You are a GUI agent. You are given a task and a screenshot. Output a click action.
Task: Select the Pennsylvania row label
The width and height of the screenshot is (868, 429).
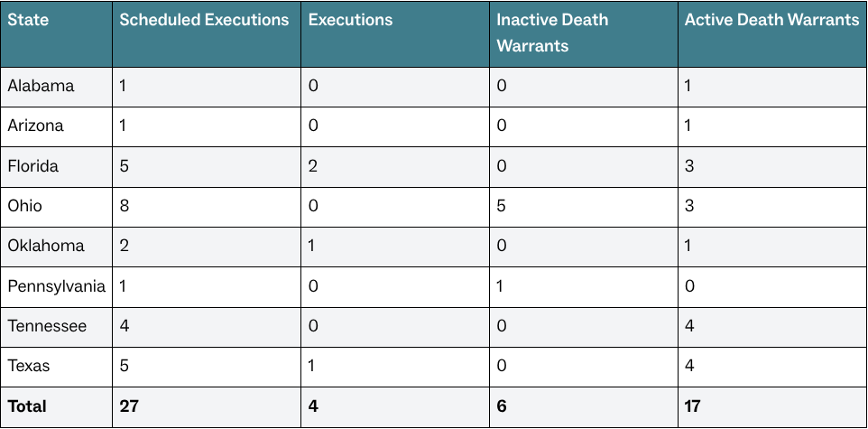coord(56,286)
